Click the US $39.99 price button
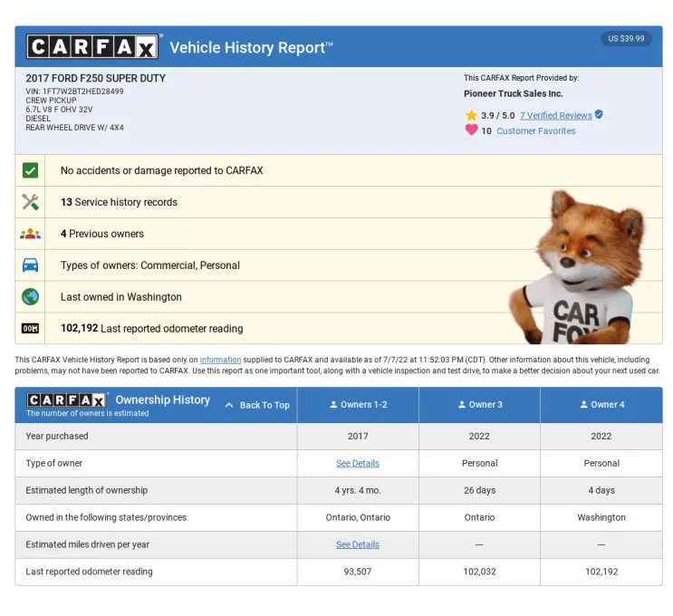673x616 pixels. [626, 39]
